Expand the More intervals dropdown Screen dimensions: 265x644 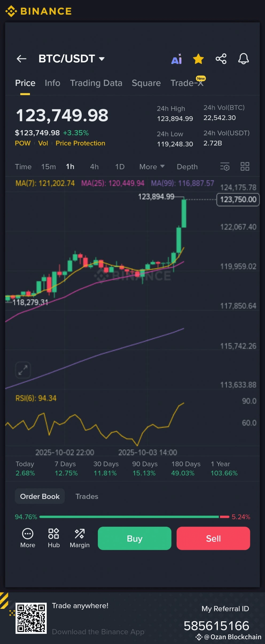click(152, 167)
